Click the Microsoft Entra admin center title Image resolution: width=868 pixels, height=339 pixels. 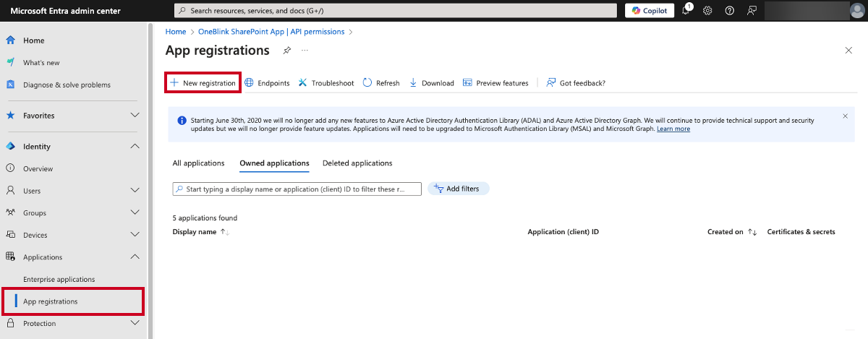(x=66, y=11)
